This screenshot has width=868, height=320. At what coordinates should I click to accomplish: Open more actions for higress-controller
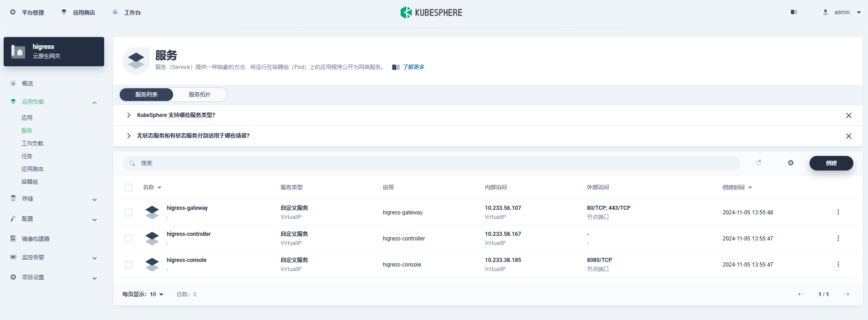[x=838, y=238]
